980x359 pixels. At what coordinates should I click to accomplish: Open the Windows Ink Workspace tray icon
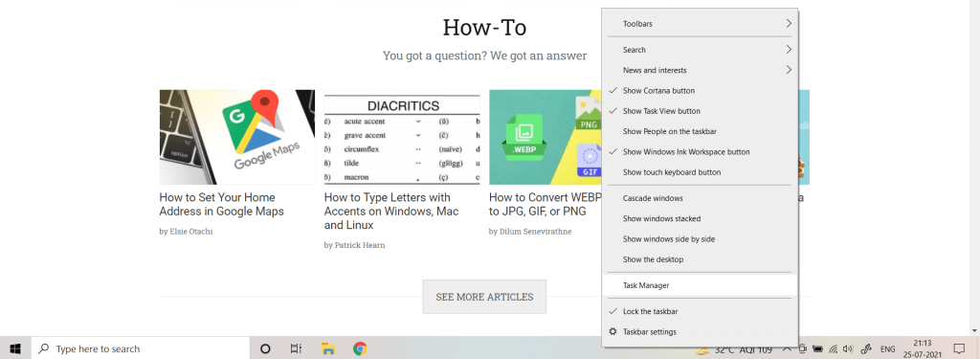pos(866,349)
